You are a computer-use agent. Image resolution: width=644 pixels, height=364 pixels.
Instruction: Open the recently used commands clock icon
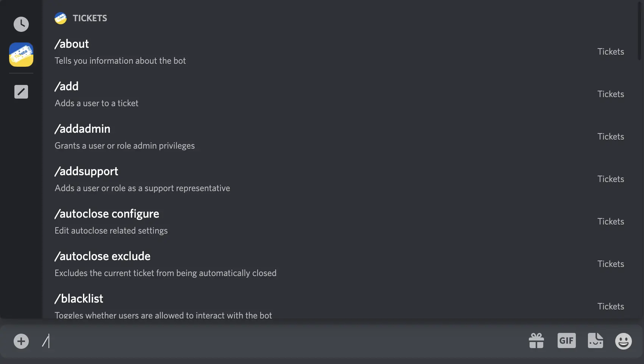click(x=21, y=24)
